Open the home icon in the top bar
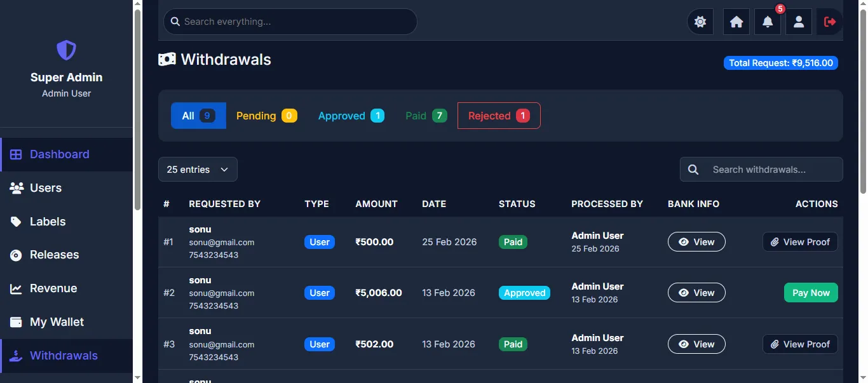The height and width of the screenshot is (383, 868). (x=736, y=22)
